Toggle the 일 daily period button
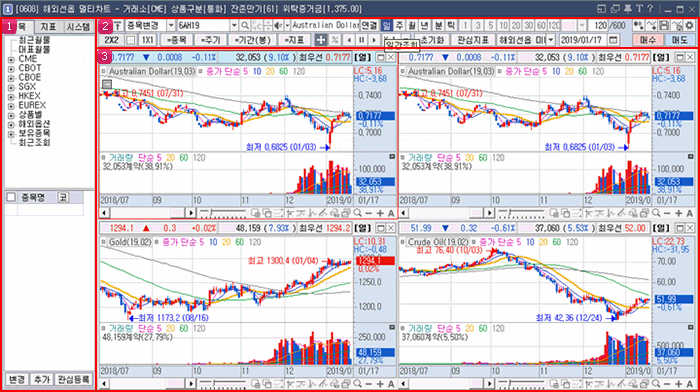The width and height of the screenshot is (700, 392). (x=387, y=25)
